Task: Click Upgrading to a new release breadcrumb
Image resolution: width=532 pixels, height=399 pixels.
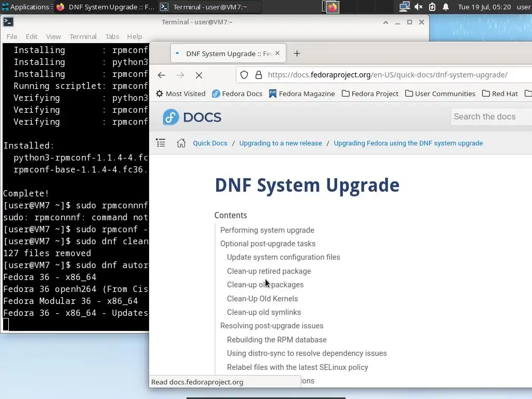Action: [x=281, y=143]
